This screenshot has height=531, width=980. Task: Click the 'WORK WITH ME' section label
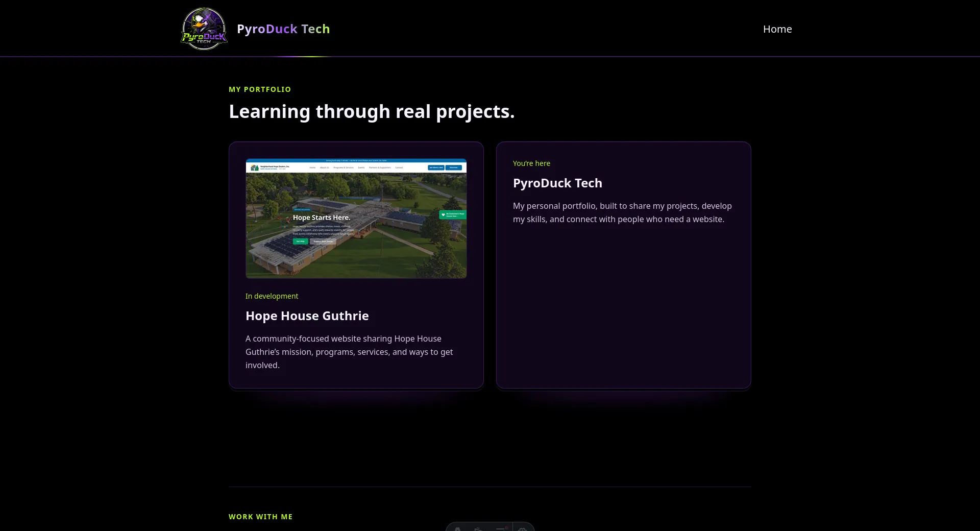coord(261,517)
